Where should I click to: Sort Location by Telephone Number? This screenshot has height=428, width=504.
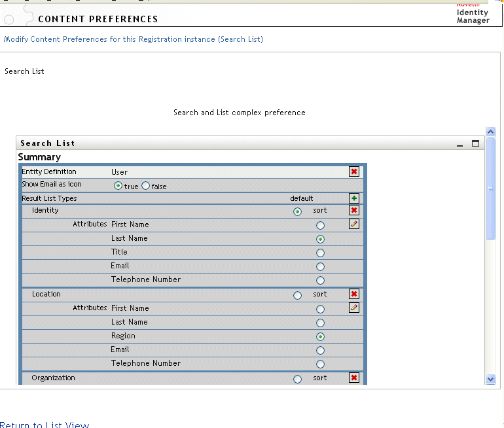point(320,364)
